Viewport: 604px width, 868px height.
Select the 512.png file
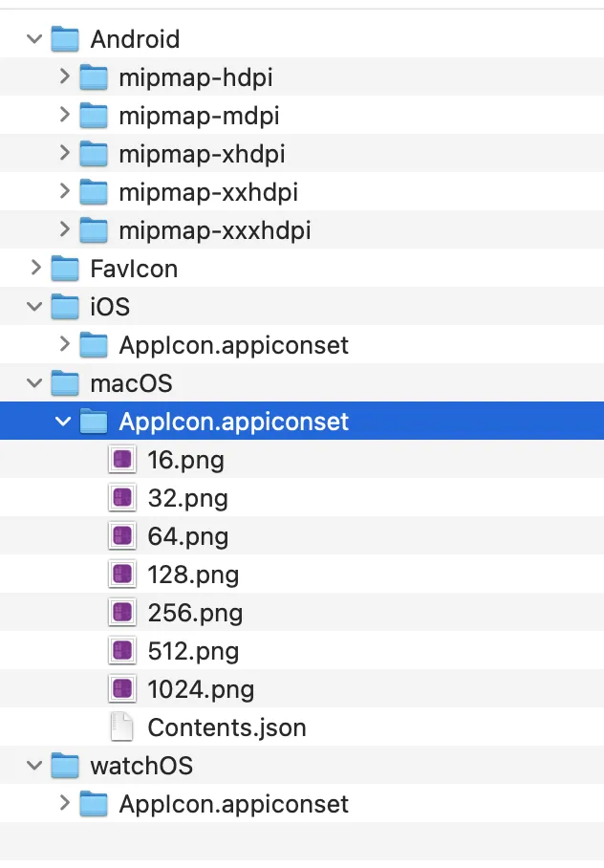(x=193, y=651)
